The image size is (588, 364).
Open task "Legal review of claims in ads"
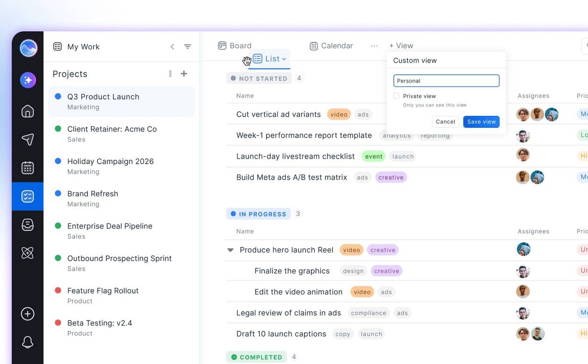coord(289,313)
